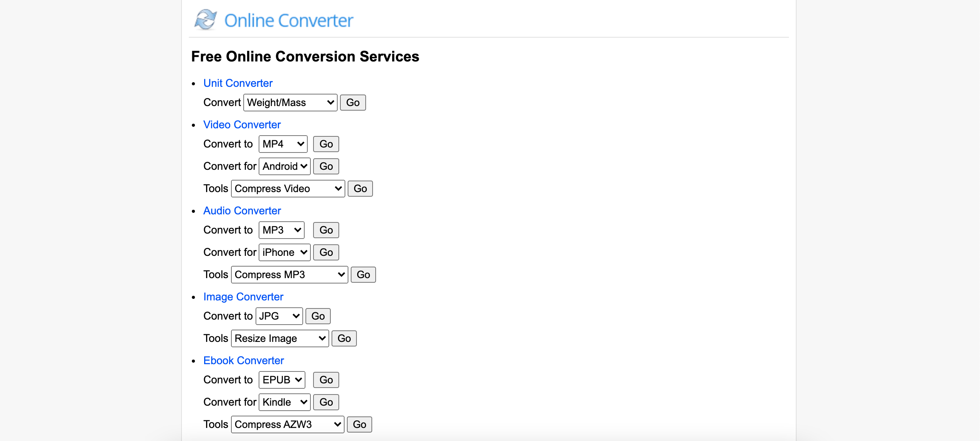Open the Kindle device dropdown
This screenshot has height=441, width=980.
pyautogui.click(x=284, y=402)
